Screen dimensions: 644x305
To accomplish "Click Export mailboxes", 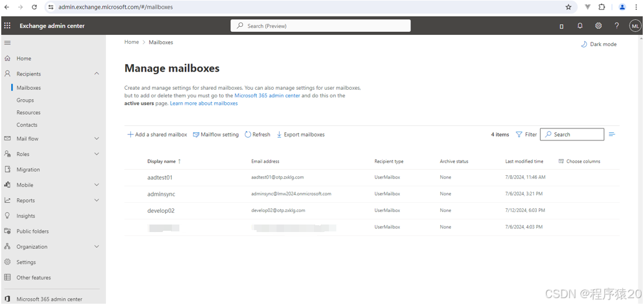I will [300, 135].
